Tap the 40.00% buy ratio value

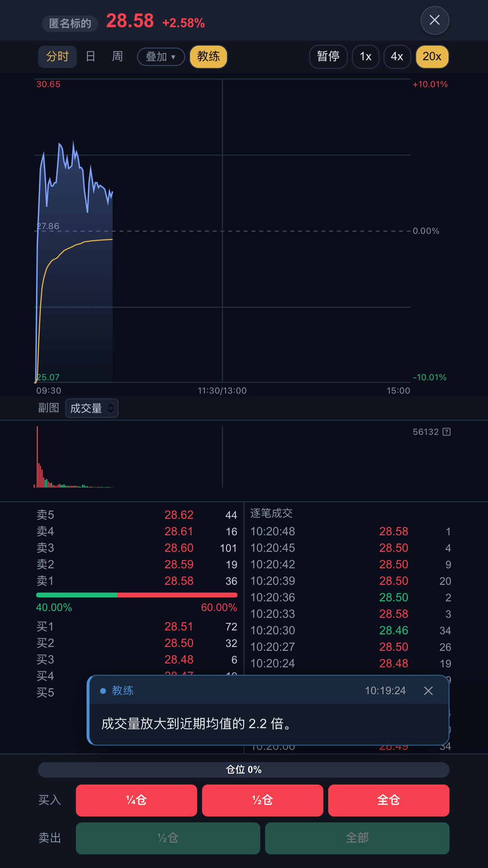pos(54,608)
